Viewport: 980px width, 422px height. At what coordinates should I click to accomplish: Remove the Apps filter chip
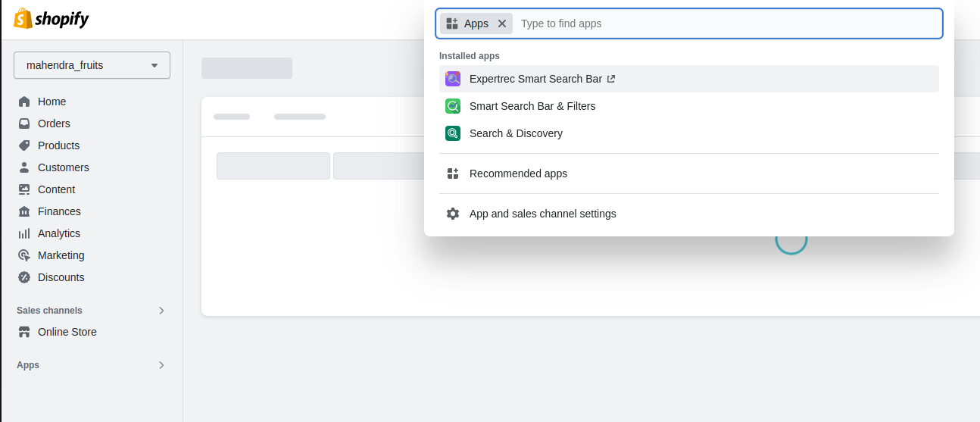[x=502, y=23]
